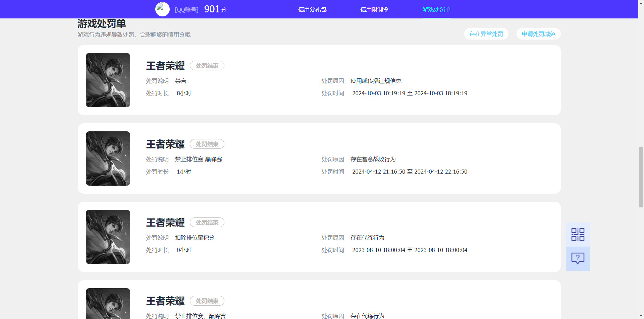Screen dimensions: 644x319
Task: Click the 2024-10-03 penalty time range
Action: (410, 93)
